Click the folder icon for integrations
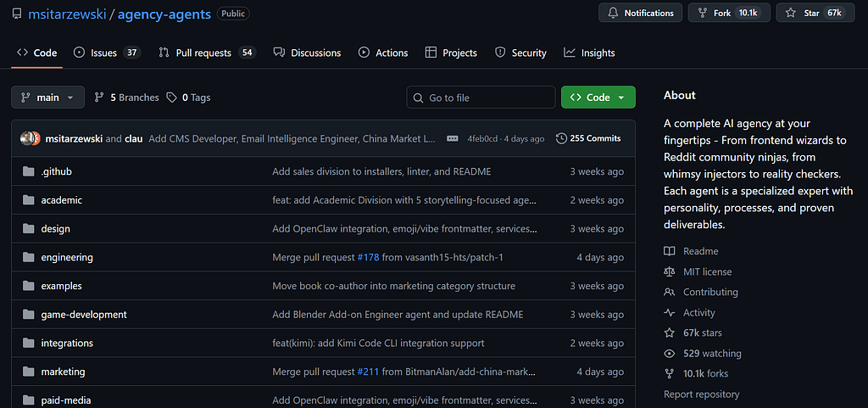 [x=29, y=344]
